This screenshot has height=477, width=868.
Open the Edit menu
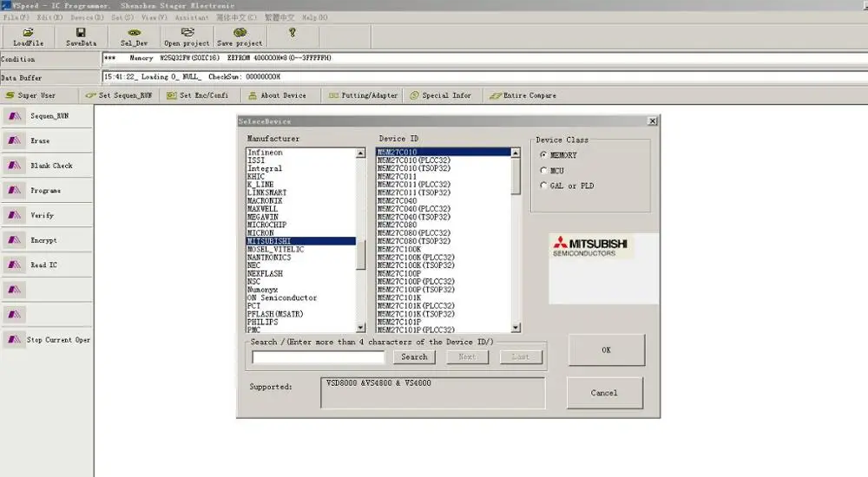[50, 17]
